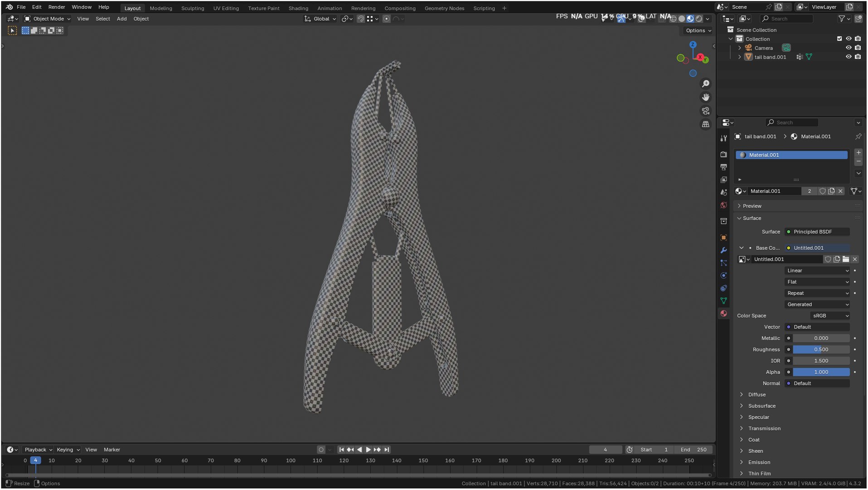Image resolution: width=868 pixels, height=490 pixels.
Task: Expand the Camera tree item
Action: click(x=740, y=48)
